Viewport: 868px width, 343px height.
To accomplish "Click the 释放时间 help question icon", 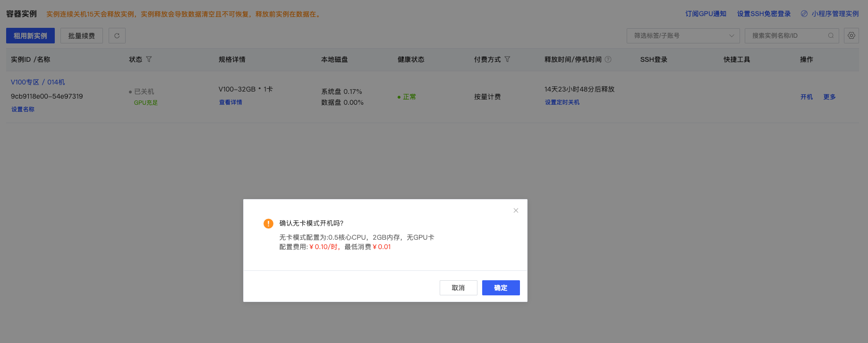I will pyautogui.click(x=608, y=59).
